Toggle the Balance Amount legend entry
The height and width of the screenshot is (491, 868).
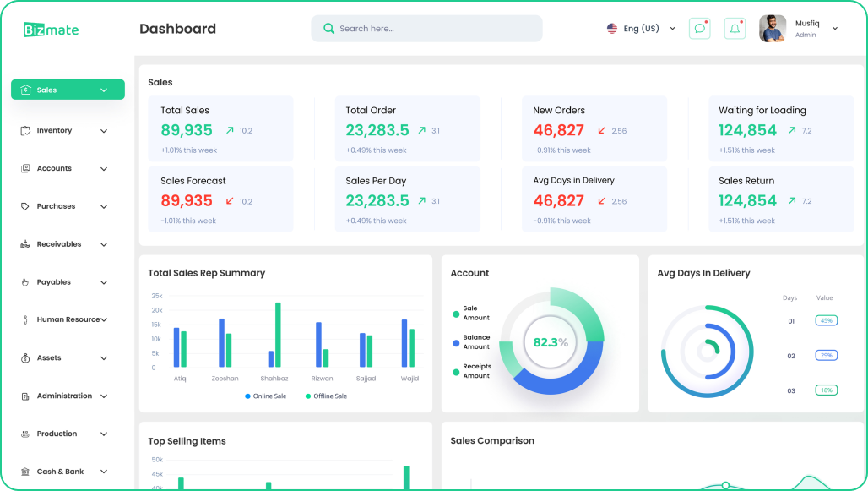click(x=475, y=342)
